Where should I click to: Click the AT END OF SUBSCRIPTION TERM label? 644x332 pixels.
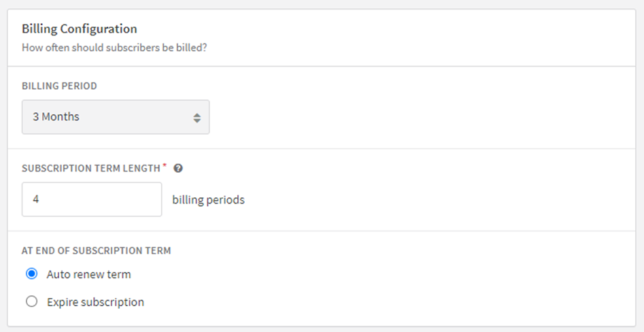pyautogui.click(x=96, y=250)
